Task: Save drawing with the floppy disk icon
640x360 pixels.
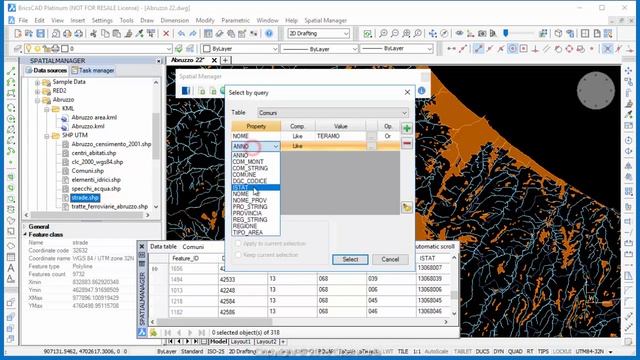Action: point(40,33)
